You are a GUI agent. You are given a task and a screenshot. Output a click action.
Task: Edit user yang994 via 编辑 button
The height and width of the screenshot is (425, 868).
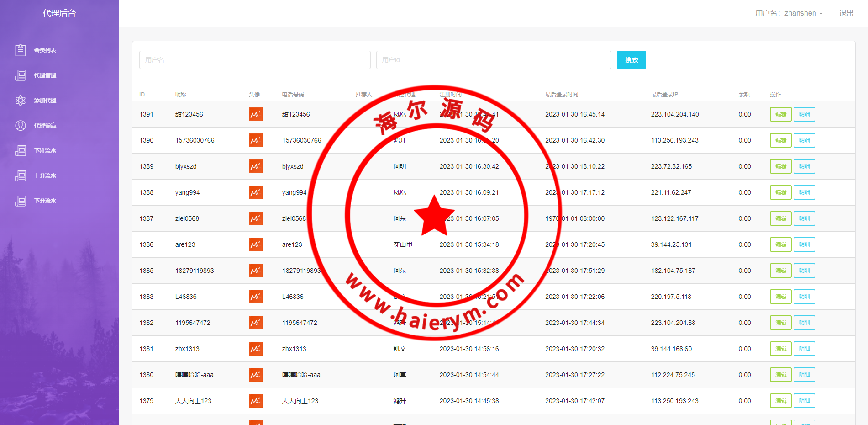coord(780,192)
